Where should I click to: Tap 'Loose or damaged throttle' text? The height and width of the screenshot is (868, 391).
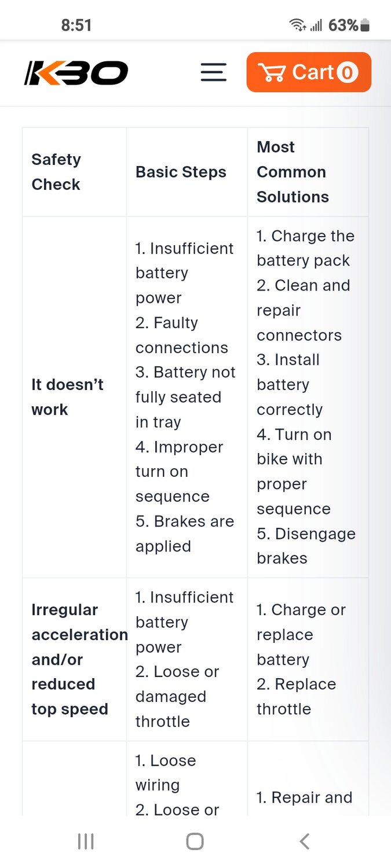[x=177, y=696]
